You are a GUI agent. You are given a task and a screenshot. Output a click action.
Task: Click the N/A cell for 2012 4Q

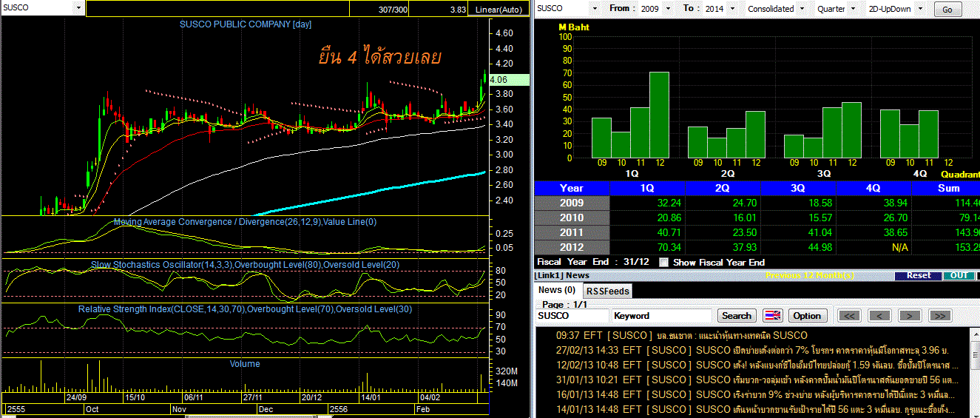873,247
